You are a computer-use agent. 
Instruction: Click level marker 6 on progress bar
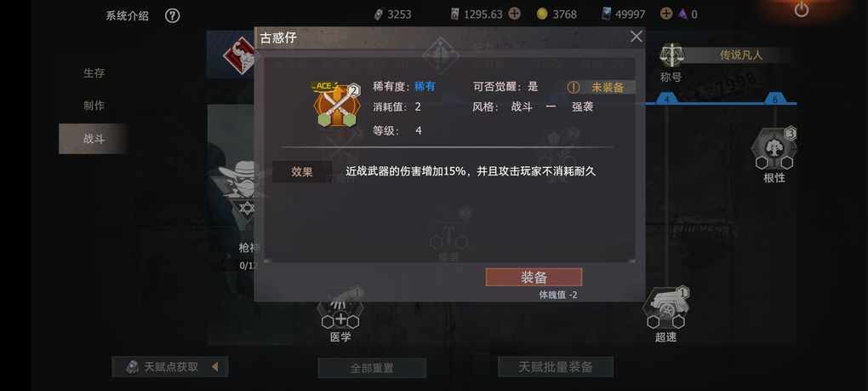pos(774,99)
